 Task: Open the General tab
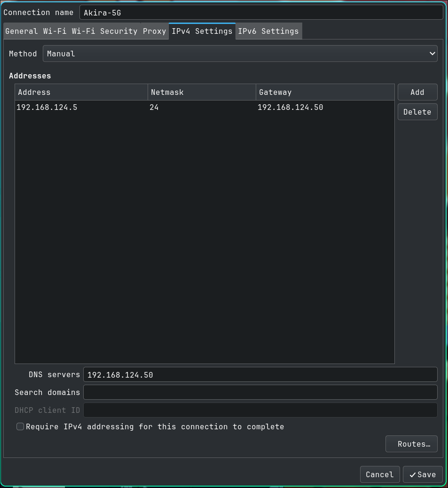pyautogui.click(x=21, y=31)
